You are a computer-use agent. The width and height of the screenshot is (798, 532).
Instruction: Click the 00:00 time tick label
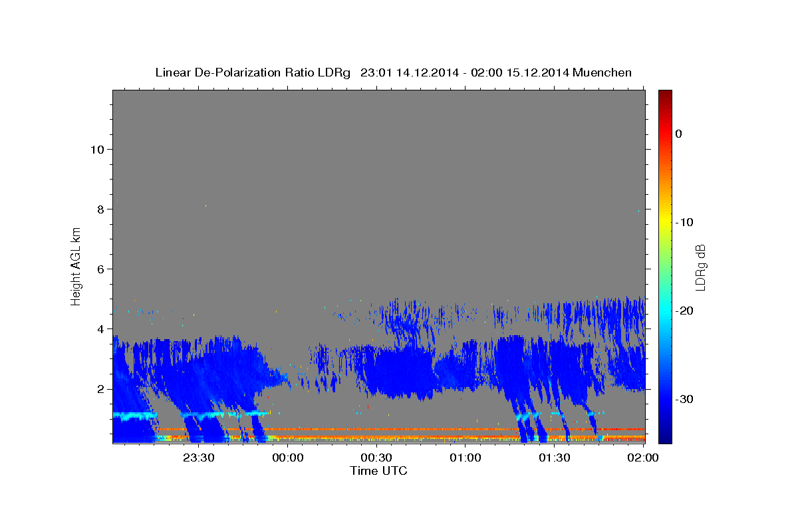click(288, 458)
